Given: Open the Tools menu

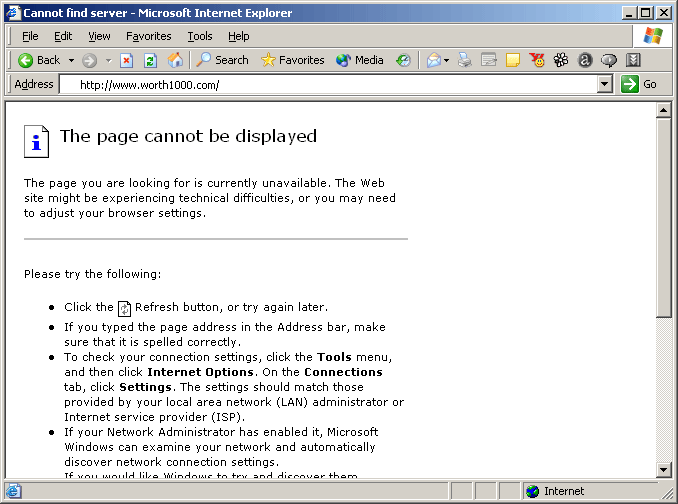Looking at the screenshot, I should pos(200,36).
